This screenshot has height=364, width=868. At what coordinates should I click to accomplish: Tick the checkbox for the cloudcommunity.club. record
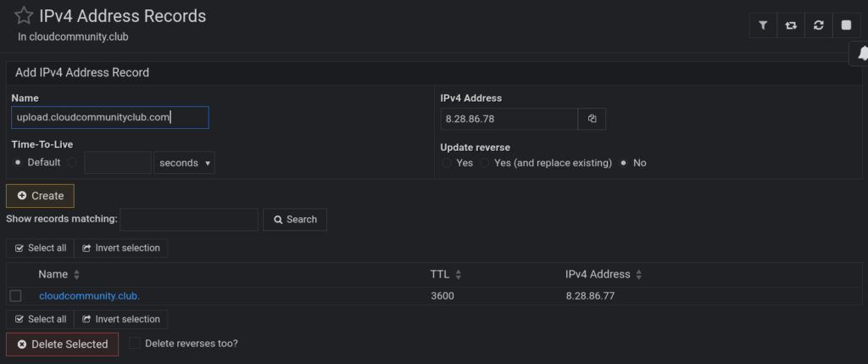click(x=15, y=296)
